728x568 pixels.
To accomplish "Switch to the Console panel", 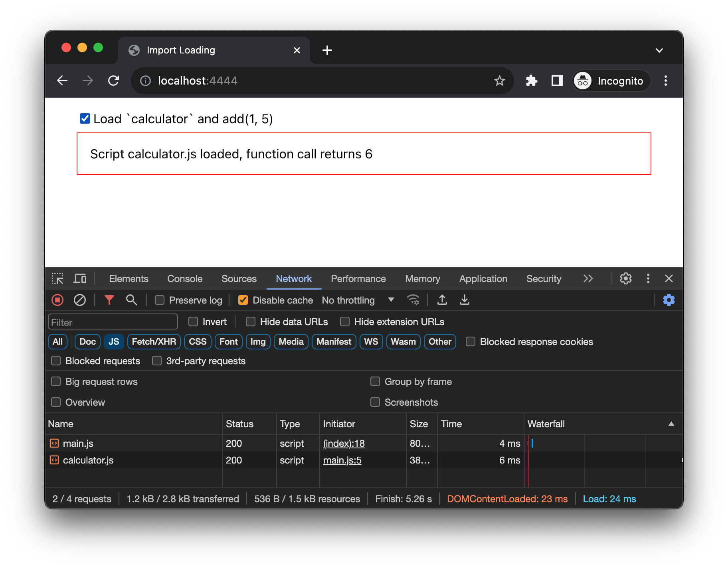I will tap(184, 278).
